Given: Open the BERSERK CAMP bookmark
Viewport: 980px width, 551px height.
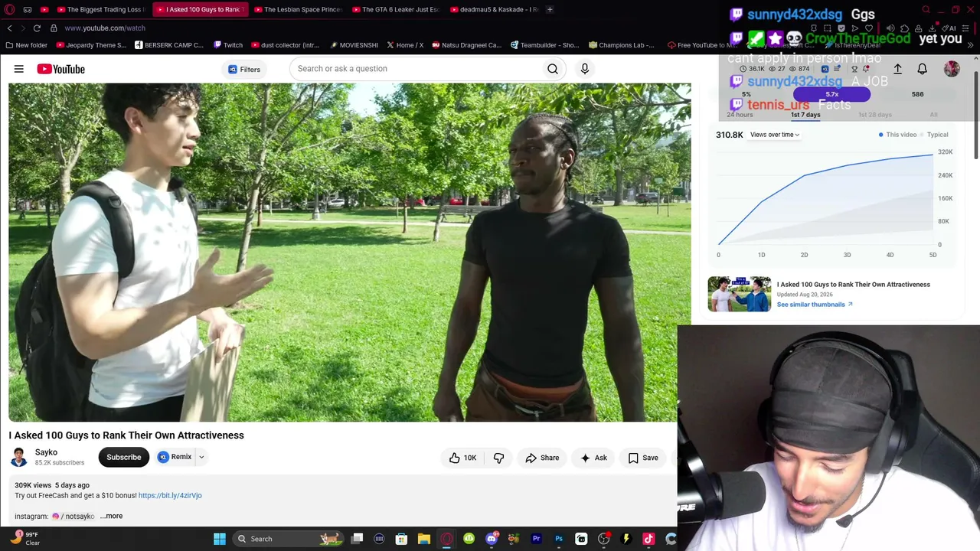Looking at the screenshot, I should point(169,45).
